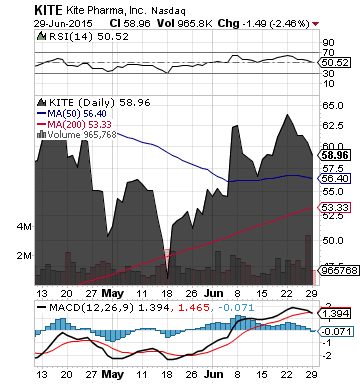Click the May label under the price chart
This screenshot has width=360, height=384.
click(x=112, y=294)
